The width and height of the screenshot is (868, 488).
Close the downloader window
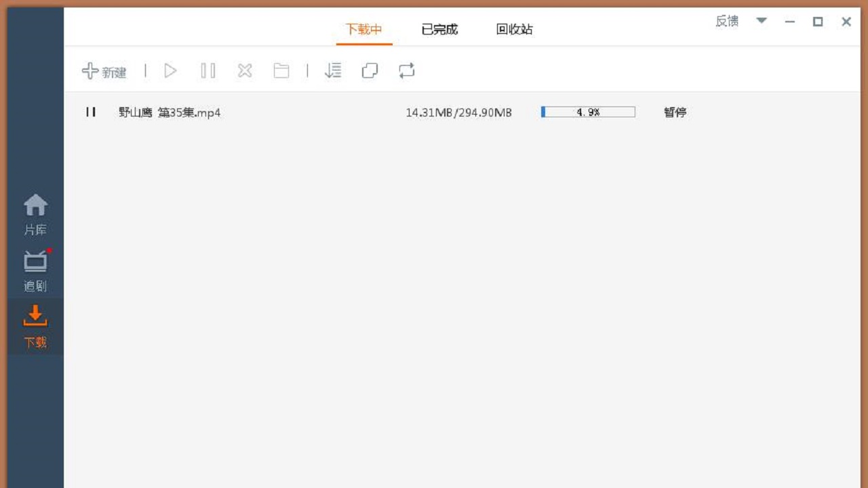[846, 22]
